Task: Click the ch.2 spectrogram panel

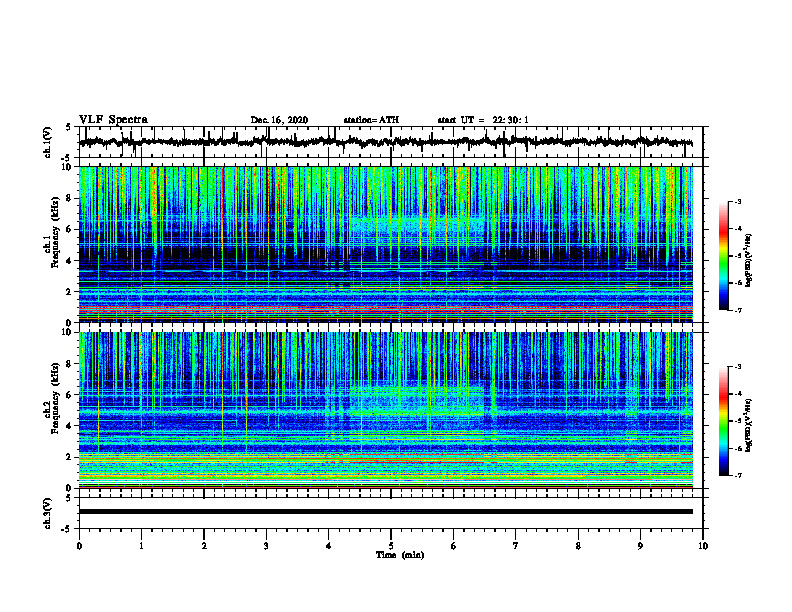Action: coord(385,410)
